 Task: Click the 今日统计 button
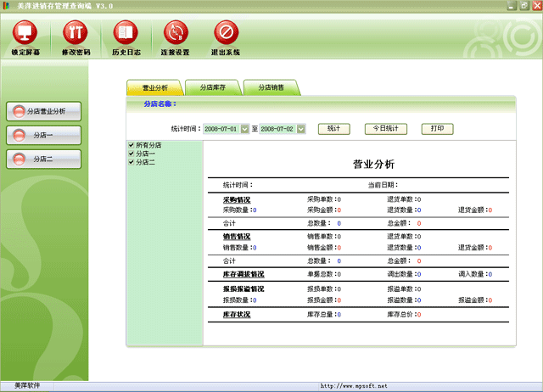coord(386,129)
